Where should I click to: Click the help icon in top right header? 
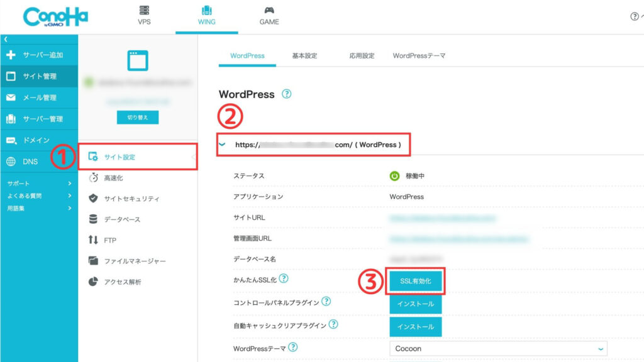[x=634, y=16]
